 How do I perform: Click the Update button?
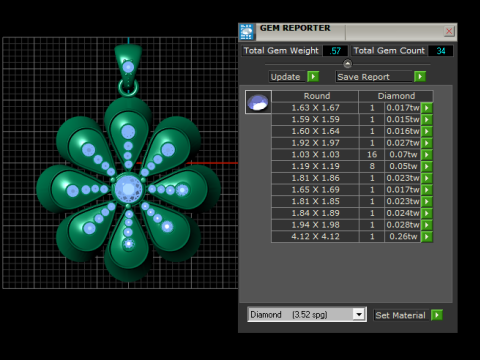point(286,77)
